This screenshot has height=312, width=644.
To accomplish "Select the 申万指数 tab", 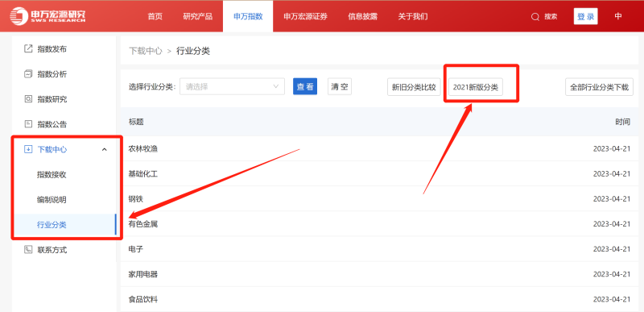I will point(248,16).
